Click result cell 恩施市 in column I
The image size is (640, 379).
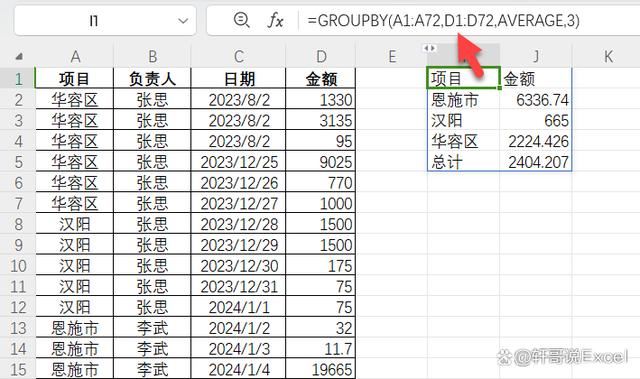pyautogui.click(x=464, y=99)
